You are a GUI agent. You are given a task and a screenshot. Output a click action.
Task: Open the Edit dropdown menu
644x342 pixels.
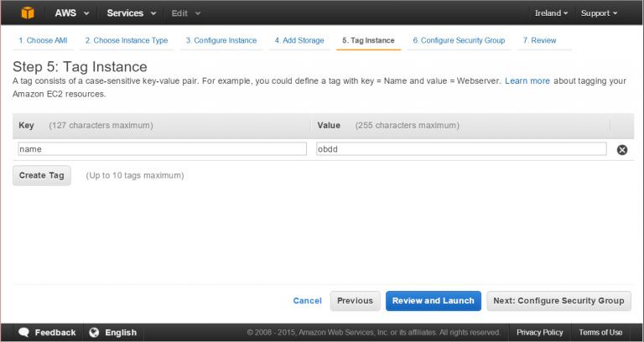coord(185,13)
